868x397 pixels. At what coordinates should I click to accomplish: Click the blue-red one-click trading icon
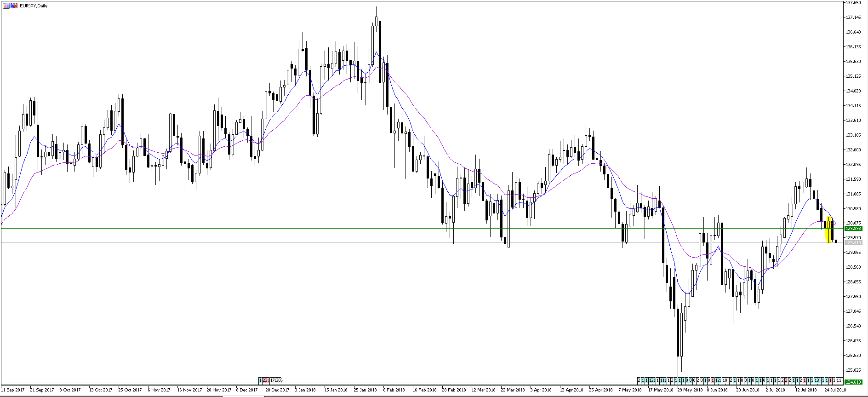click(x=14, y=6)
